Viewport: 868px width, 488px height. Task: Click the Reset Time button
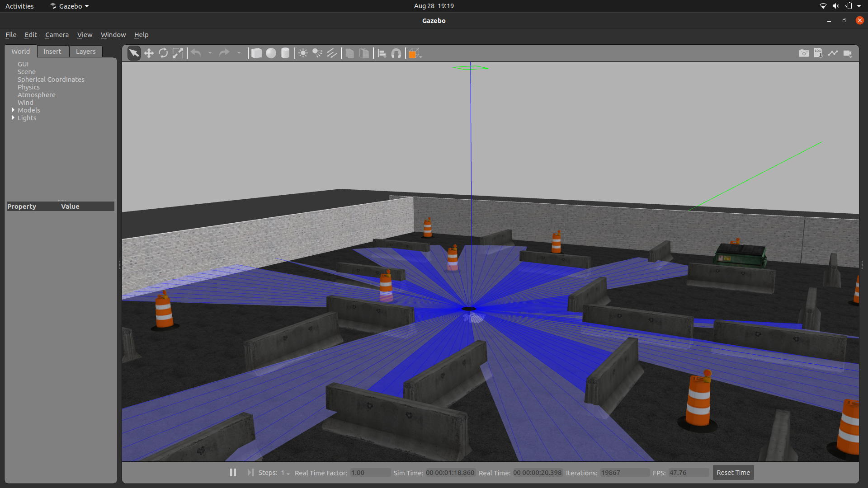coord(733,472)
